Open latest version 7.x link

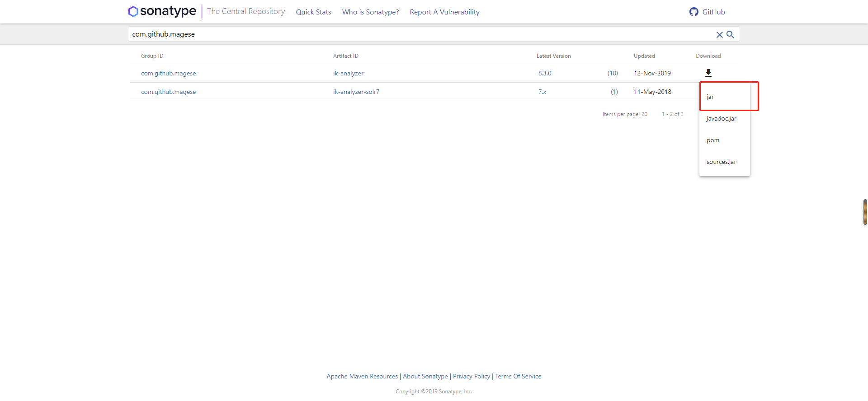[542, 92]
